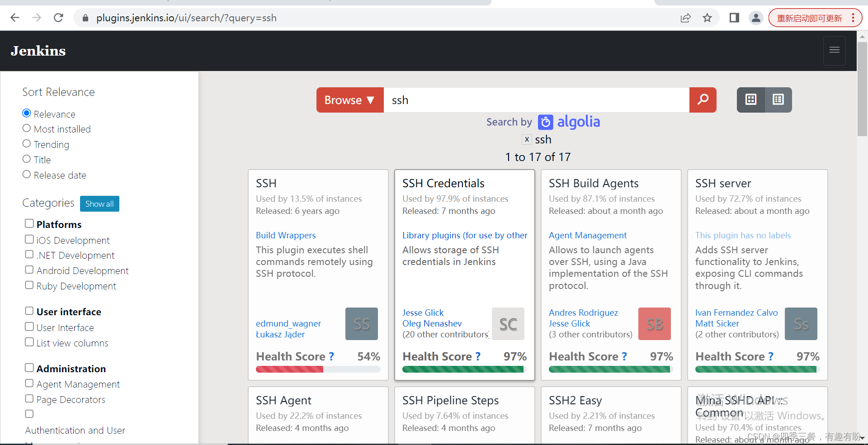Check the Agent Management filter
This screenshot has width=868, height=445.
[x=29, y=383]
